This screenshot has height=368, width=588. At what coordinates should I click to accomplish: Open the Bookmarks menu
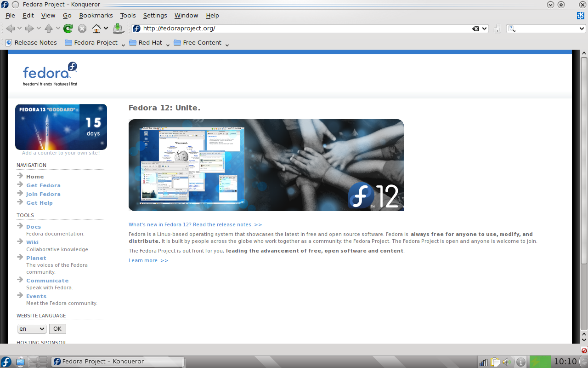pos(96,15)
